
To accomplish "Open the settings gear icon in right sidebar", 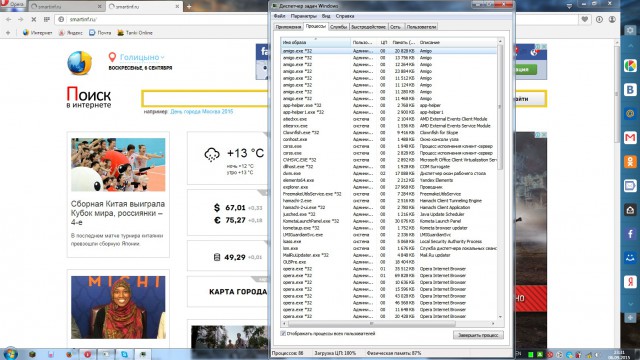I will [x=630, y=31].
